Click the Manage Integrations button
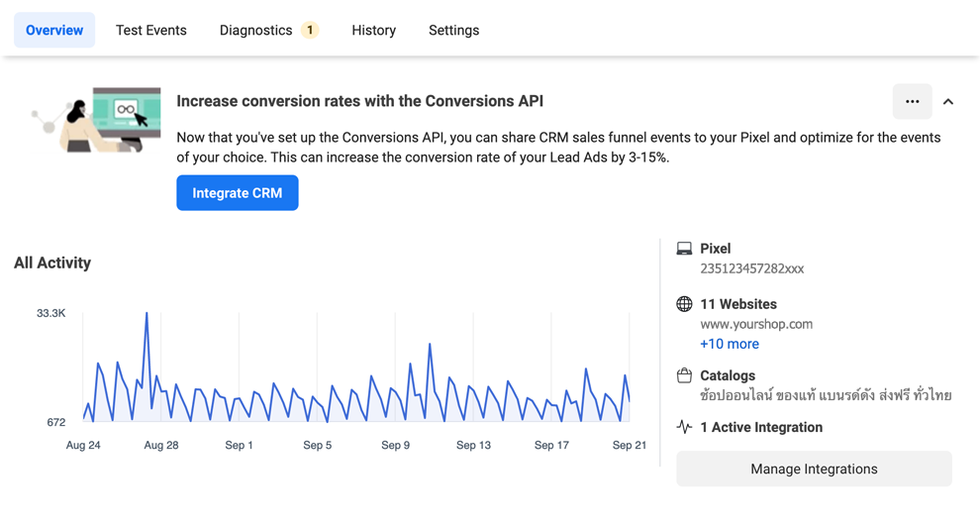Image resolution: width=980 pixels, height=525 pixels. (814, 469)
